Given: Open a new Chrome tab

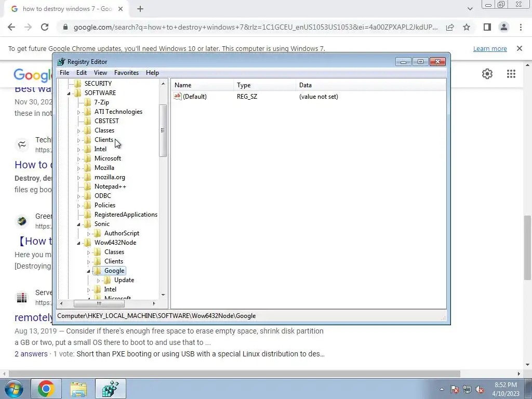Looking at the screenshot, I should point(140,9).
